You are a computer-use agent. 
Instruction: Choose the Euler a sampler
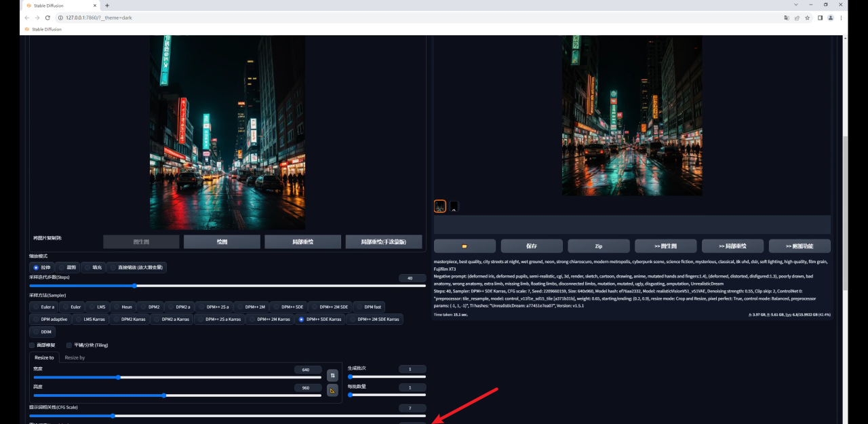(44, 307)
